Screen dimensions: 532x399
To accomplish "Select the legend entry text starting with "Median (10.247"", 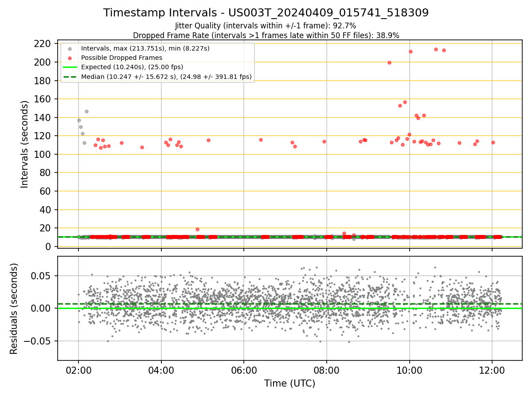I will pos(166,77).
